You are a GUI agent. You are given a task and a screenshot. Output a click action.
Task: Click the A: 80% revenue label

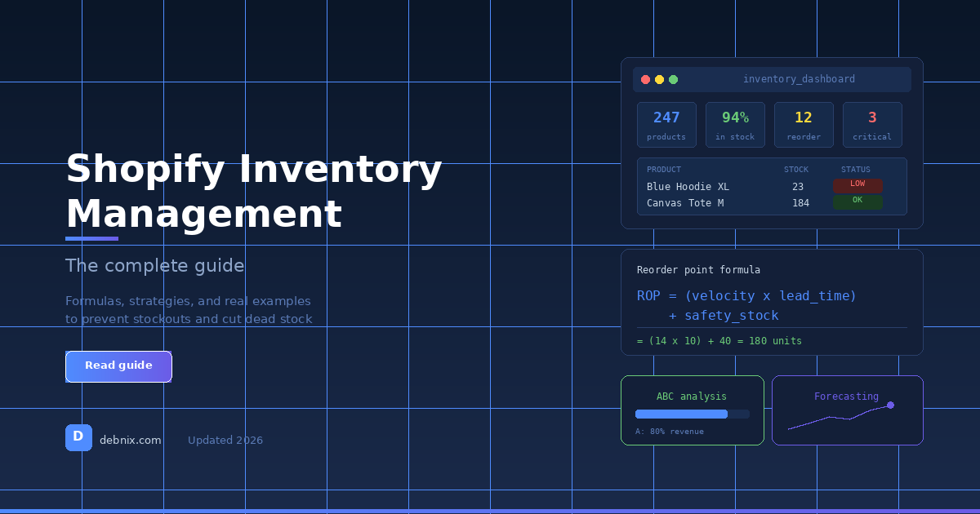(x=670, y=432)
